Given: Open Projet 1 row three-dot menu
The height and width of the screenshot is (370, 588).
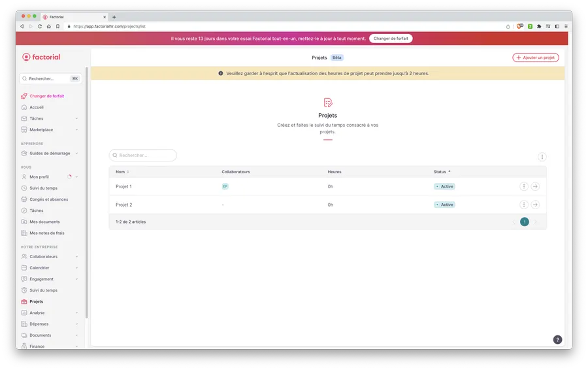Looking at the screenshot, I should [524, 186].
